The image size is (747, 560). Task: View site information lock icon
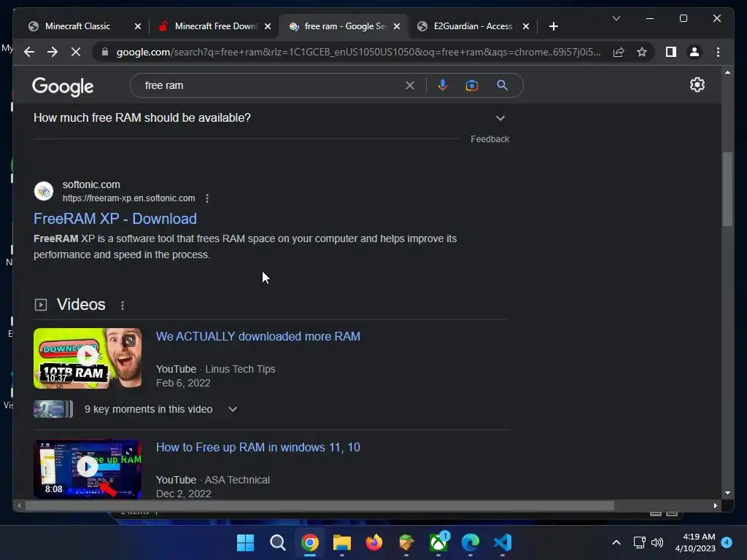(x=105, y=52)
